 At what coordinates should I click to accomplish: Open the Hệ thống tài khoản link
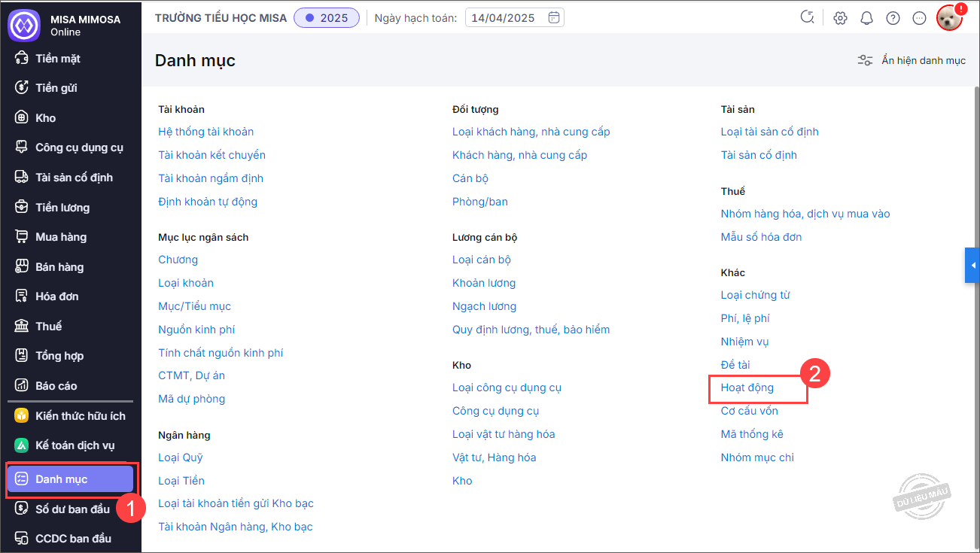click(x=205, y=132)
